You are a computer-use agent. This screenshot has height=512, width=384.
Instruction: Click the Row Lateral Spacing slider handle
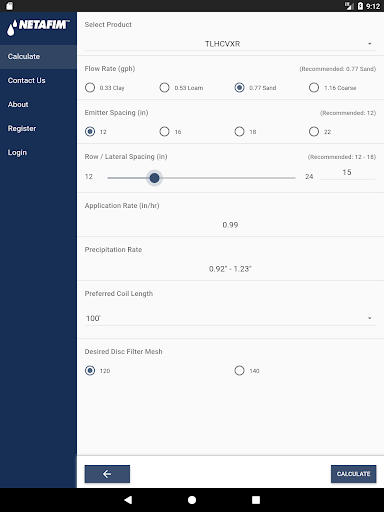pos(154,178)
